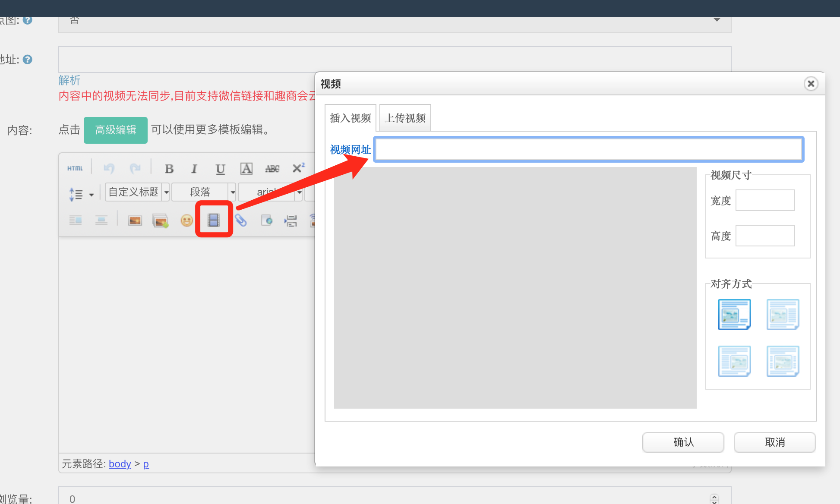Select the first video alignment option
The width and height of the screenshot is (840, 504).
pyautogui.click(x=734, y=314)
